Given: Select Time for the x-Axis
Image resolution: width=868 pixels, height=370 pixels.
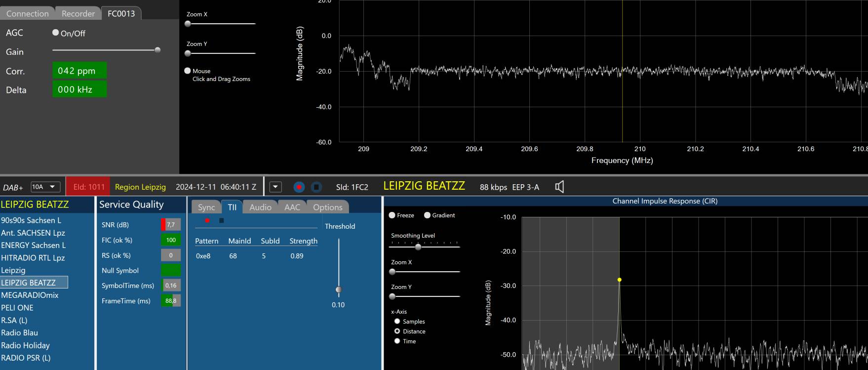Looking at the screenshot, I should click(x=397, y=341).
